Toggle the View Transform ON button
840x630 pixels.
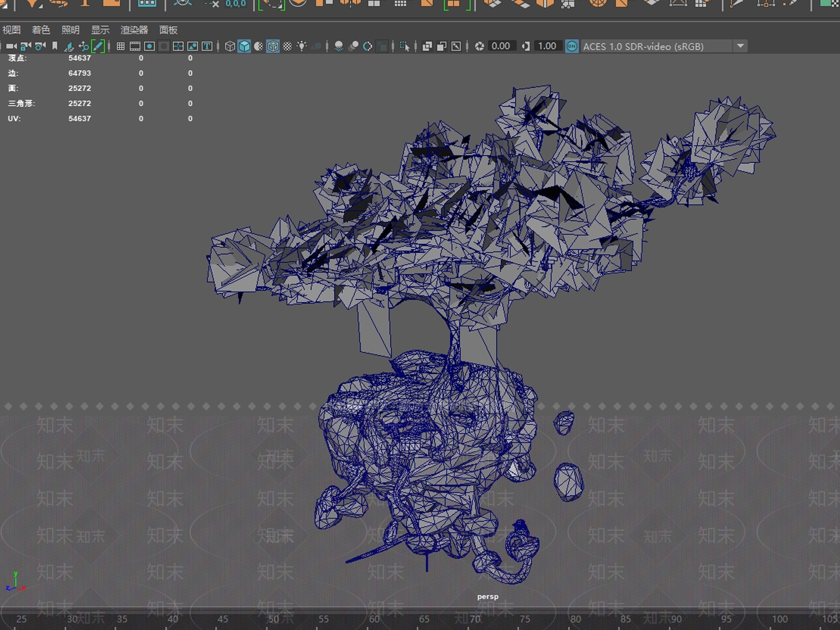pos(572,46)
